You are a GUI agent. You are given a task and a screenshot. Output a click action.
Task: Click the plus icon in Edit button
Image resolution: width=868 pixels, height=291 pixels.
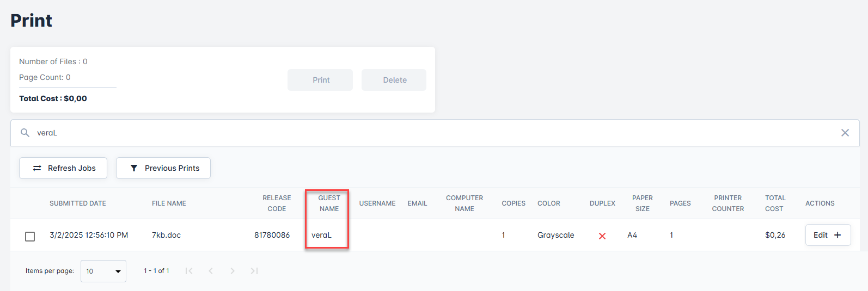click(838, 235)
